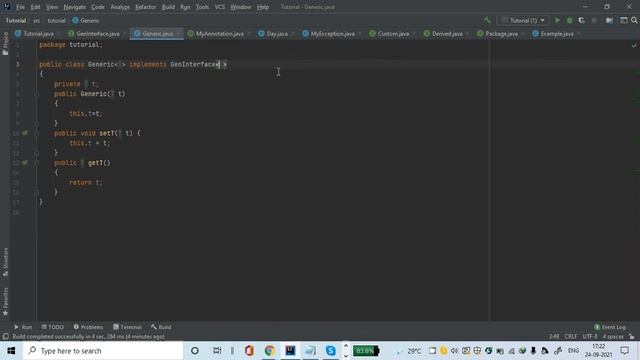
Task: Collapse the Generic constructor fold marker
Action: coord(37,94)
